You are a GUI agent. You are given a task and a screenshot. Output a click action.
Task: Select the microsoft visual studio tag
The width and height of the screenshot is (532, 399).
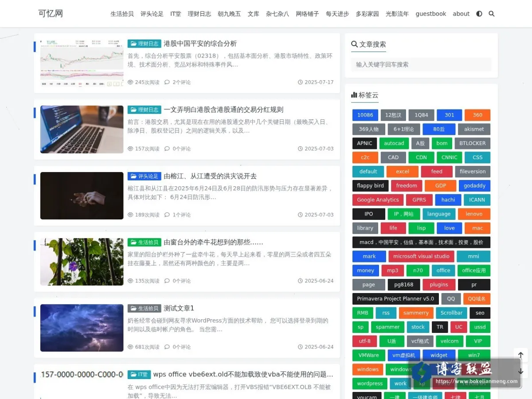(422, 256)
